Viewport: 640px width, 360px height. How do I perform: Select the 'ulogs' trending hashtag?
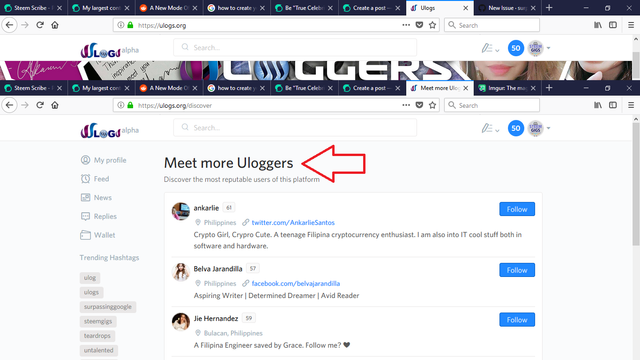[x=91, y=292]
